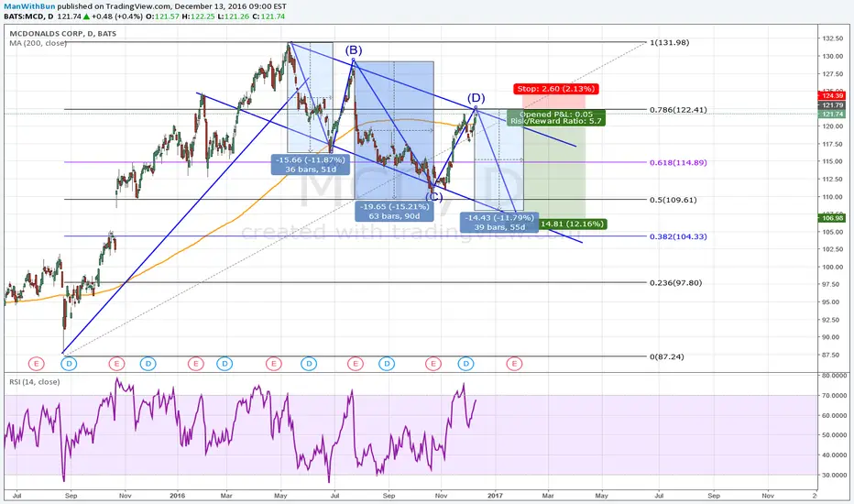This screenshot has width=854, height=504.
Task: Click the red 124.39 price axis tag
Action: click(833, 96)
